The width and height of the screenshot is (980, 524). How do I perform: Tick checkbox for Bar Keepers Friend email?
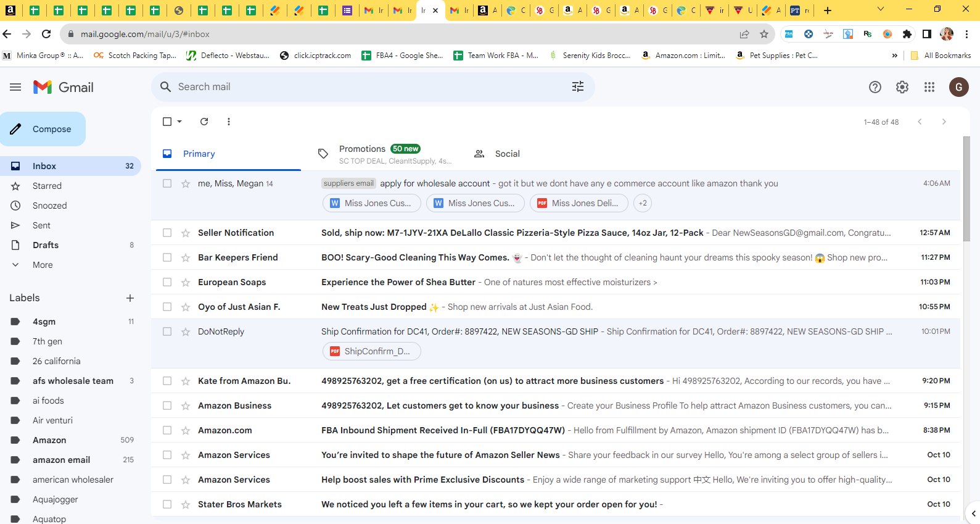coord(167,257)
